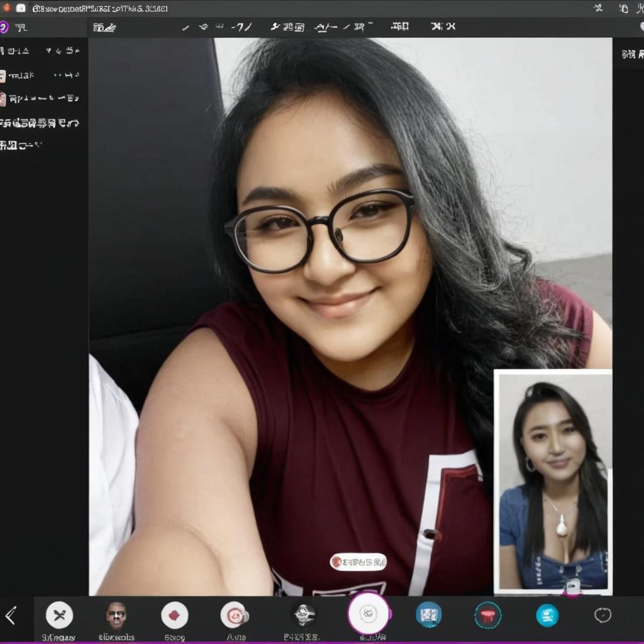The width and height of the screenshot is (644, 644).
Task: Select the teal circular icon in the bottom toolbar
Action: [547, 615]
